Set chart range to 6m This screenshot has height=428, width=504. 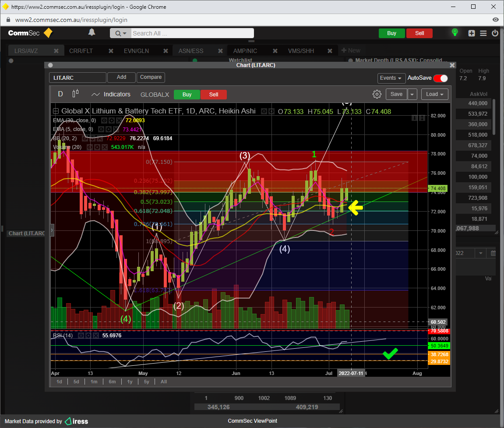(112, 382)
